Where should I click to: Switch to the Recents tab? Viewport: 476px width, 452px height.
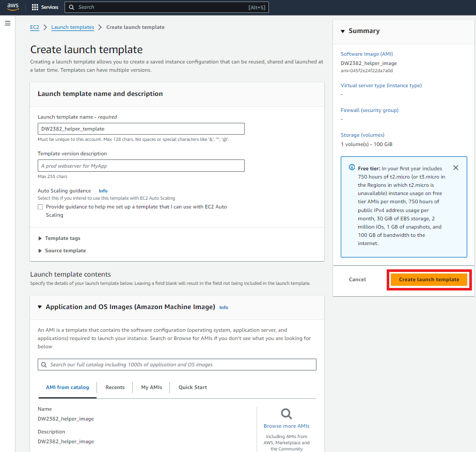[x=115, y=388]
